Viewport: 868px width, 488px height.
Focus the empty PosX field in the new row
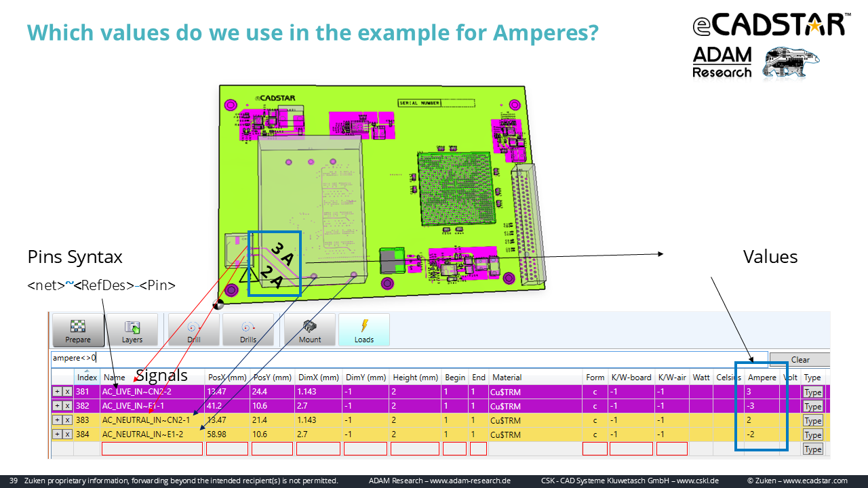click(227, 449)
